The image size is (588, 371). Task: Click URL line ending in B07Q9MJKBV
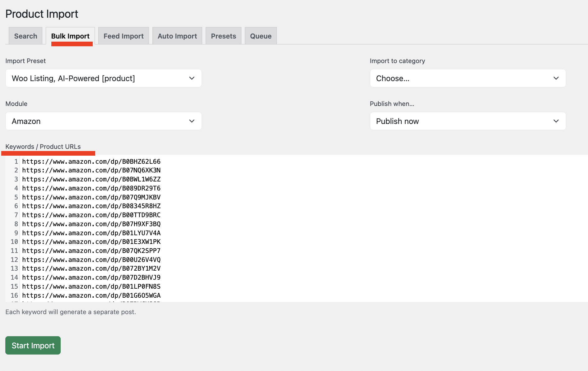[x=91, y=197]
